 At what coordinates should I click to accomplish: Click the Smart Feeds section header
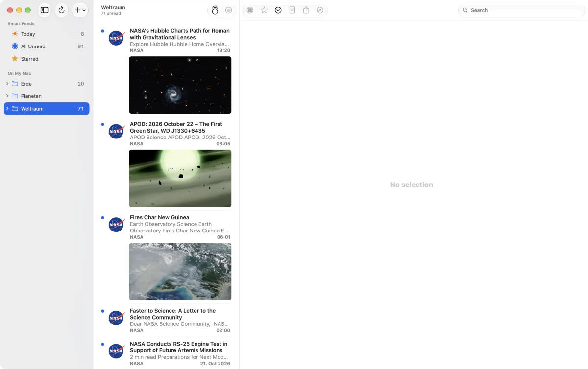point(21,23)
